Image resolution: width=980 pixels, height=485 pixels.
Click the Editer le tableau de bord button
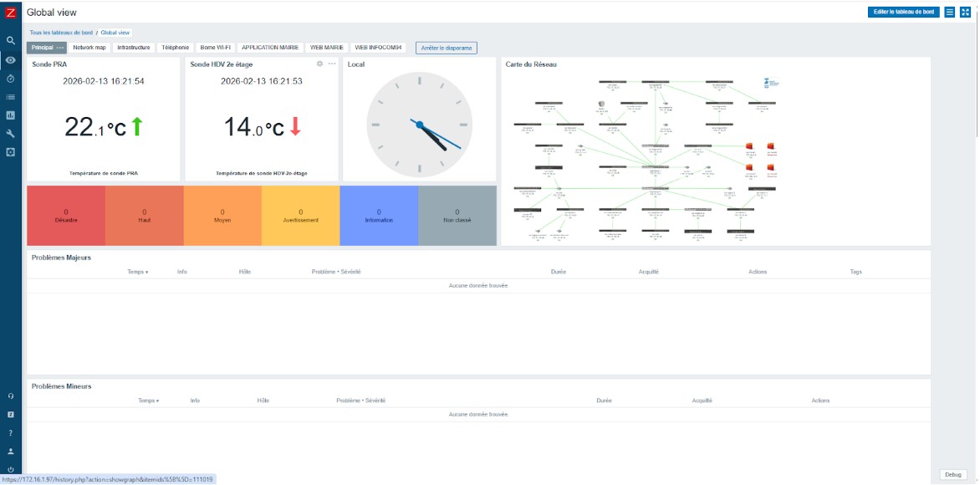(904, 12)
